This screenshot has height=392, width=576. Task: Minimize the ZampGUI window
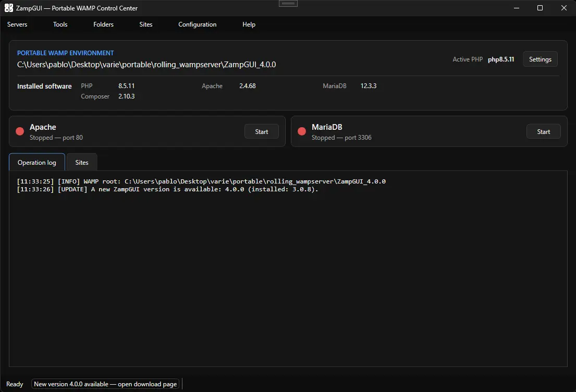[517, 8]
